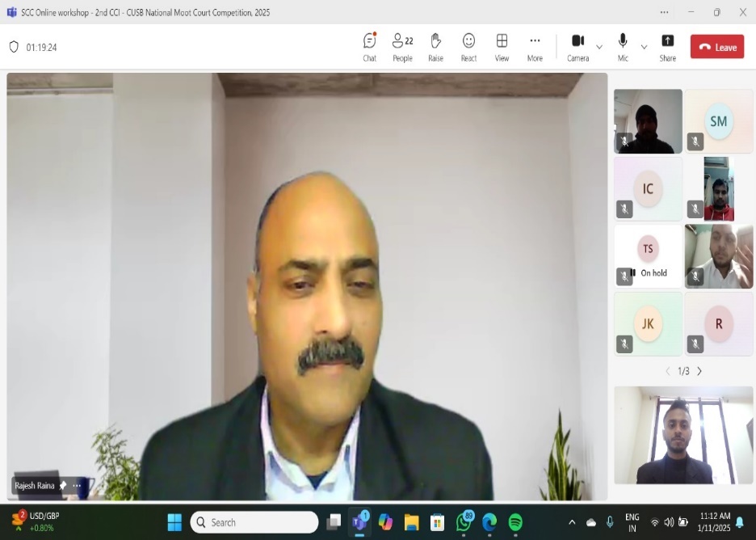Click muted mic icon on SM tile
This screenshot has height=540, width=756.
point(695,141)
